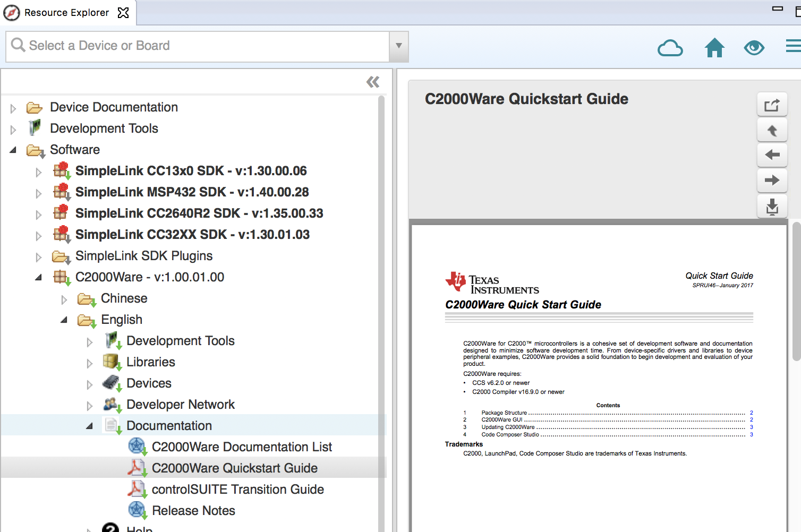Viewport: 801px width, 532px height.
Task: Click the PDF viewer vertical scrollbar
Action: coord(796,291)
